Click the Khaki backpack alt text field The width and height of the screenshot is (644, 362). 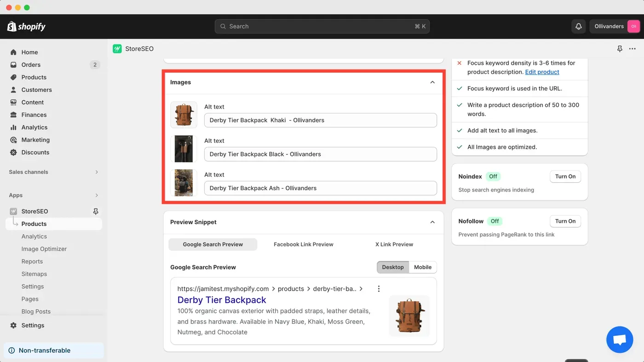click(321, 120)
